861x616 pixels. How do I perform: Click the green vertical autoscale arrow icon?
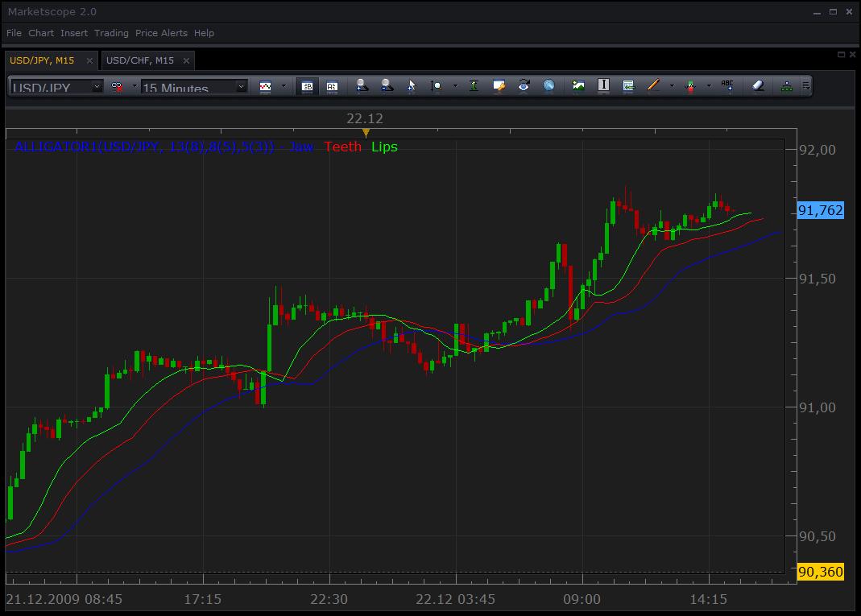474,85
